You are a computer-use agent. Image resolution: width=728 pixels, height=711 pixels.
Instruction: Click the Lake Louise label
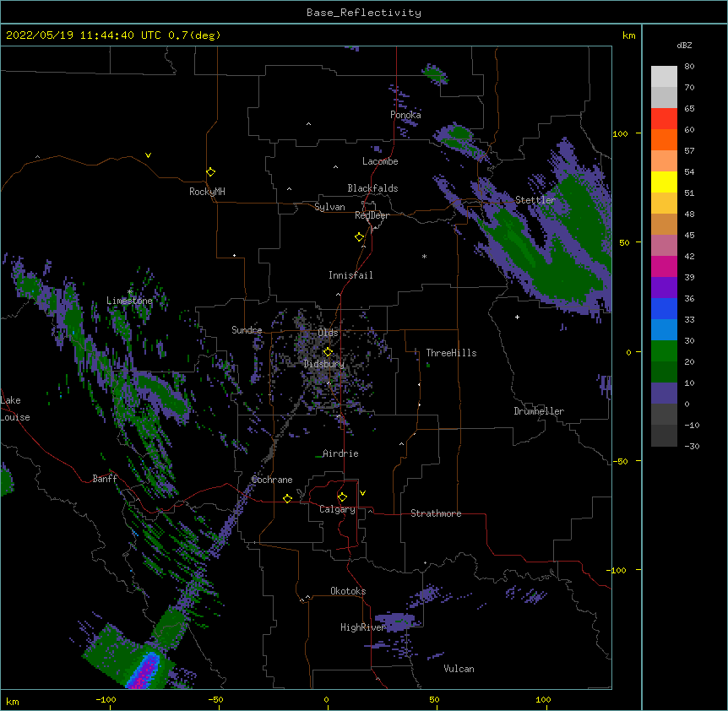pyautogui.click(x=15, y=409)
